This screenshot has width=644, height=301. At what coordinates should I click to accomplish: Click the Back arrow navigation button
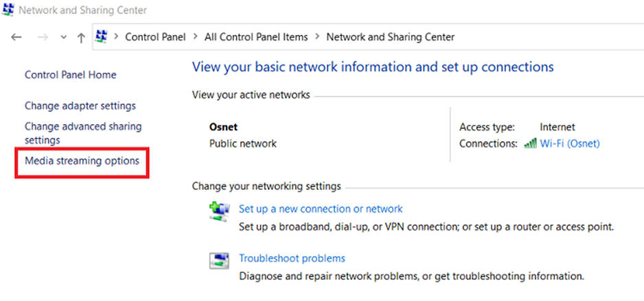[x=16, y=38]
